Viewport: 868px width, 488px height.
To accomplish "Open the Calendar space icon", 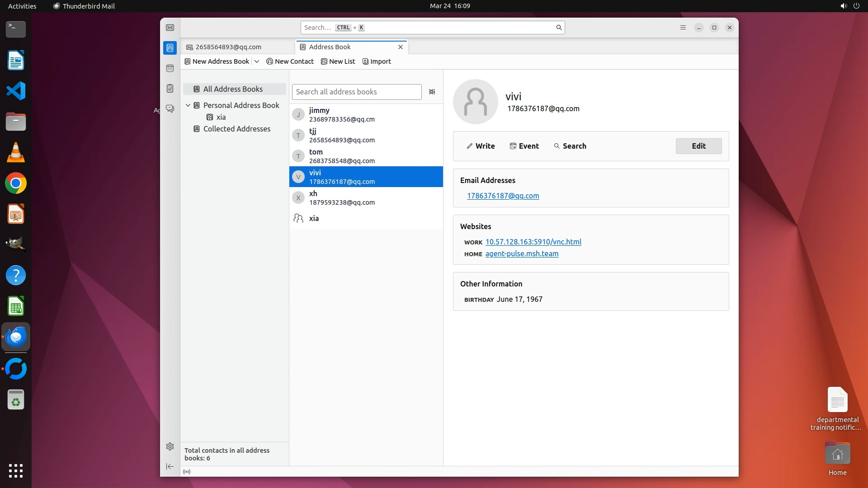I will (170, 68).
